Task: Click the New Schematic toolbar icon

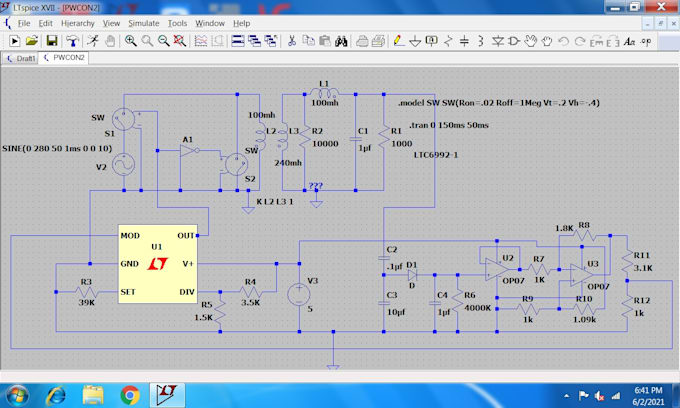Action: click(x=14, y=41)
